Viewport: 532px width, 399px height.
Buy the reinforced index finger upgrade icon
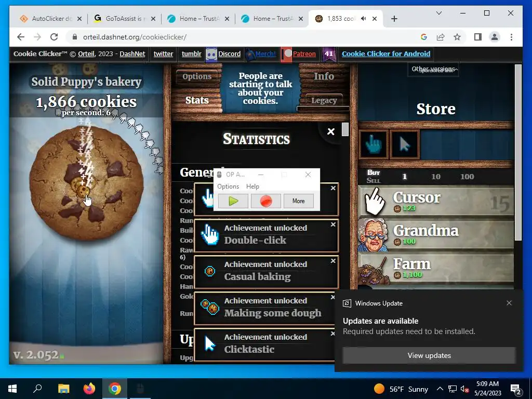[373, 144]
